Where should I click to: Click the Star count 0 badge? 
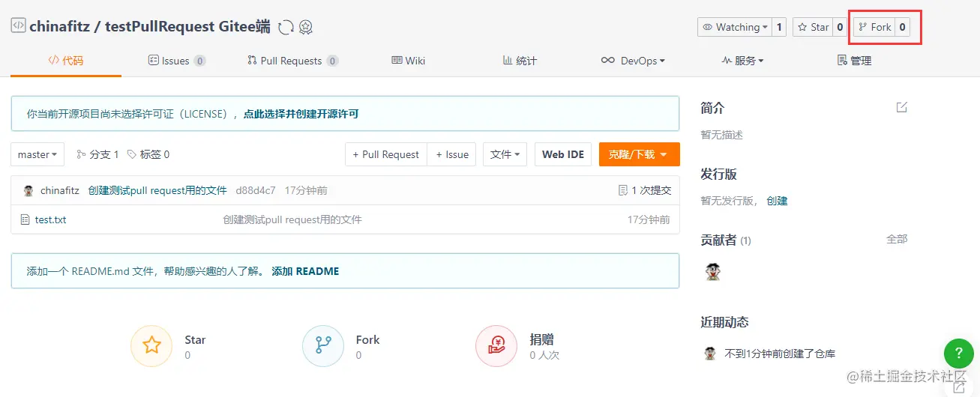coord(840,27)
